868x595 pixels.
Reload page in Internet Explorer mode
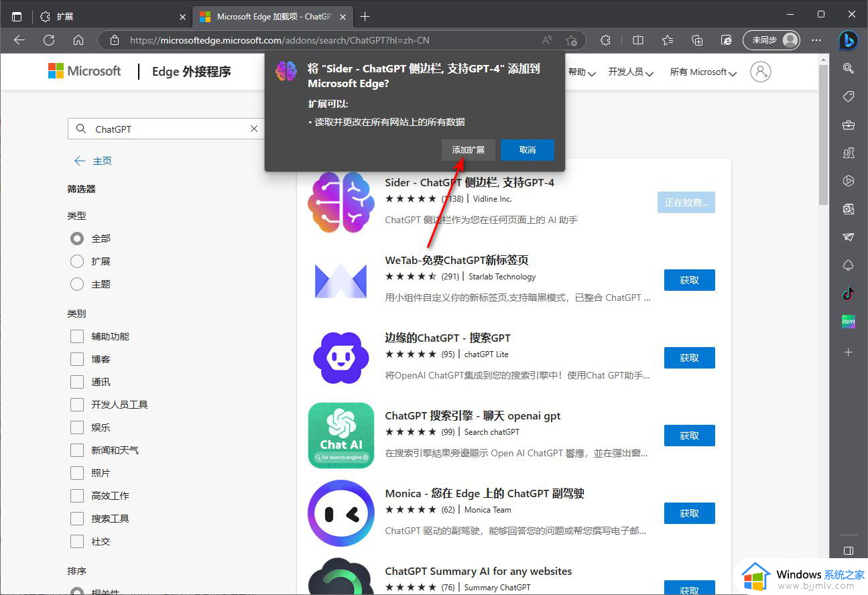[x=727, y=40]
